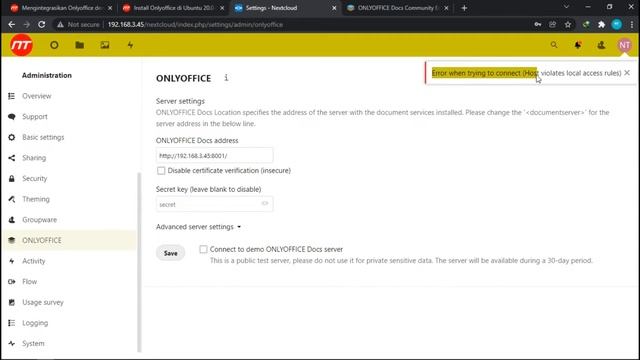Viewport: 640px width, 360px height.
Task: Open the Dashboard circle icon in header
Action: pyautogui.click(x=54, y=45)
